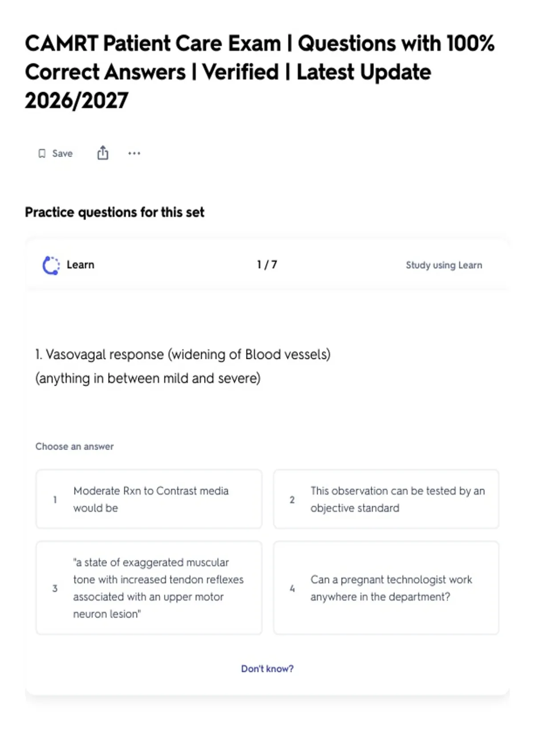Click the number 1 badge in first answer
Screen dimensions: 534x756
click(x=55, y=499)
